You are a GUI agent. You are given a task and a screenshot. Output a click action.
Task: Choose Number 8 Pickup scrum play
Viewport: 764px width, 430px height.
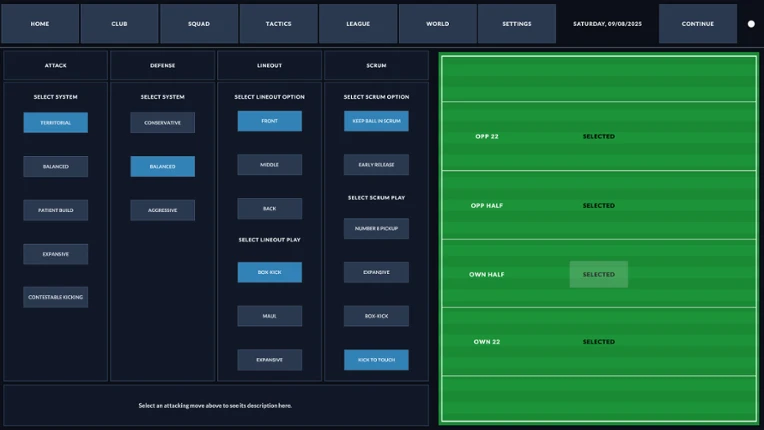coord(376,228)
